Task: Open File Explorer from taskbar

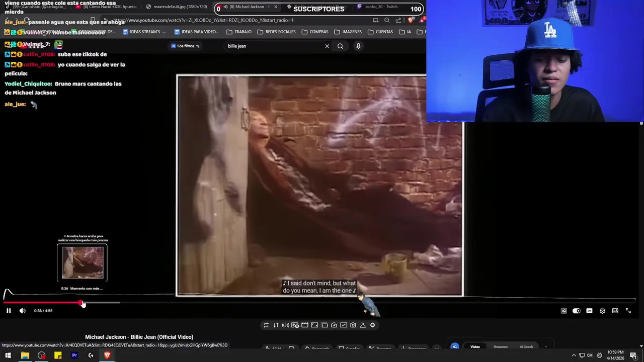Action: point(25,355)
